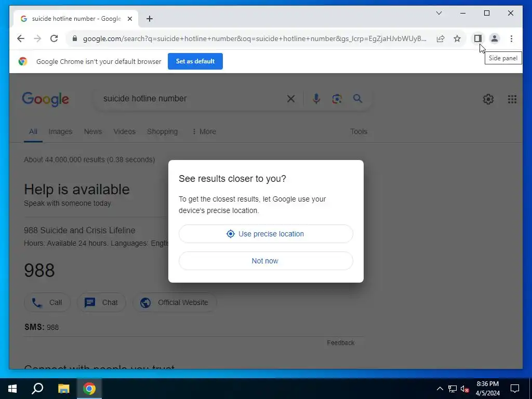Open Chrome's three-dot menu

(x=511, y=38)
